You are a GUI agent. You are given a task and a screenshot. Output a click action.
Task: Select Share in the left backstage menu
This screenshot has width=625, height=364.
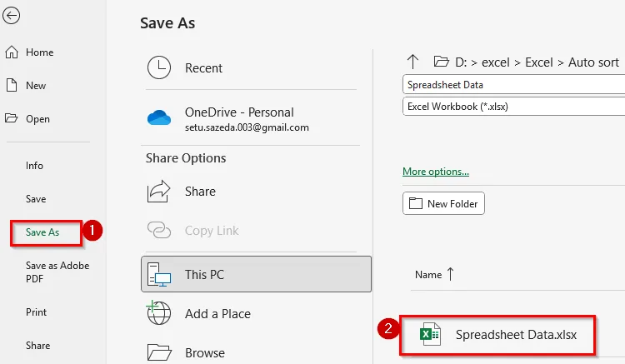(37, 346)
